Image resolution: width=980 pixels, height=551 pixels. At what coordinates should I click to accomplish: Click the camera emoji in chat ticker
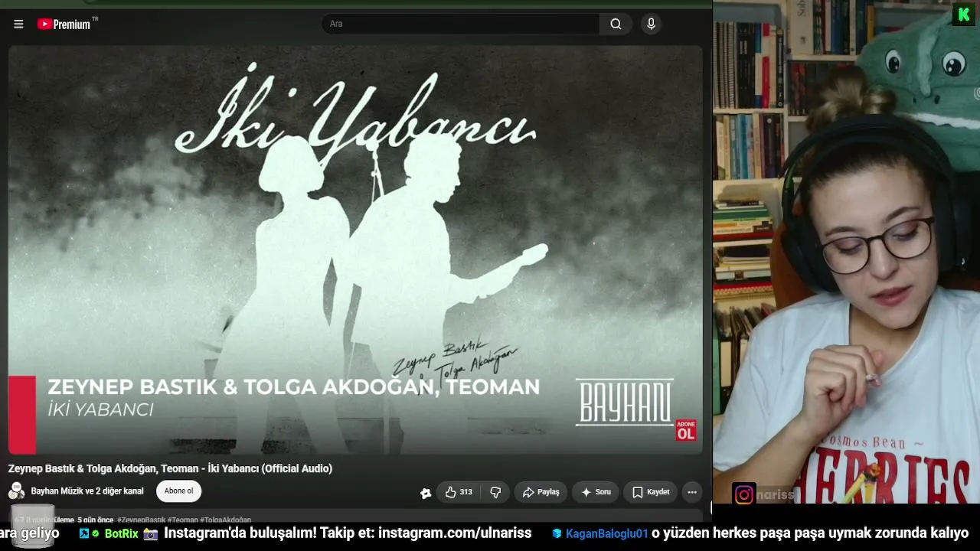click(151, 533)
